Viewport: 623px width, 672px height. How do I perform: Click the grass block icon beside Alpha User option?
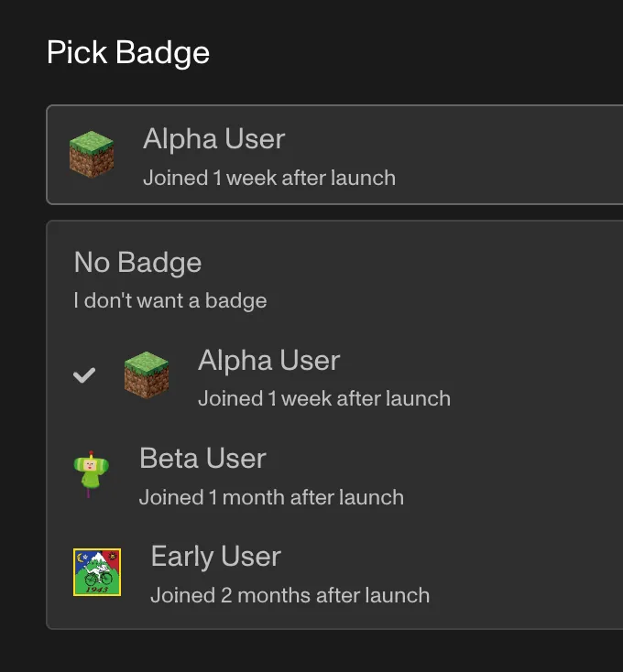147,375
